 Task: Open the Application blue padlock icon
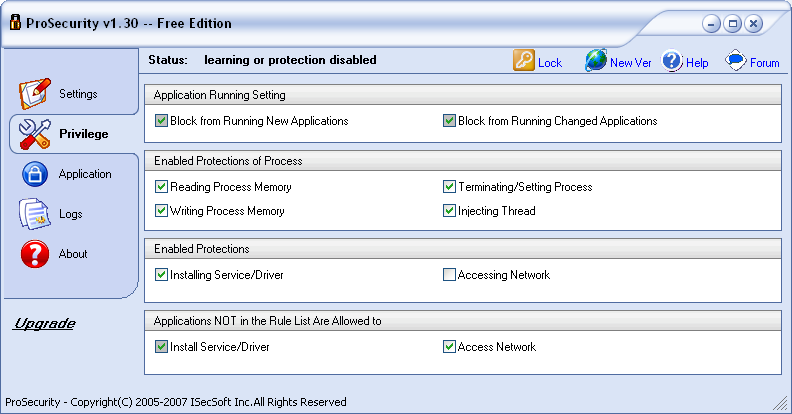coord(35,174)
